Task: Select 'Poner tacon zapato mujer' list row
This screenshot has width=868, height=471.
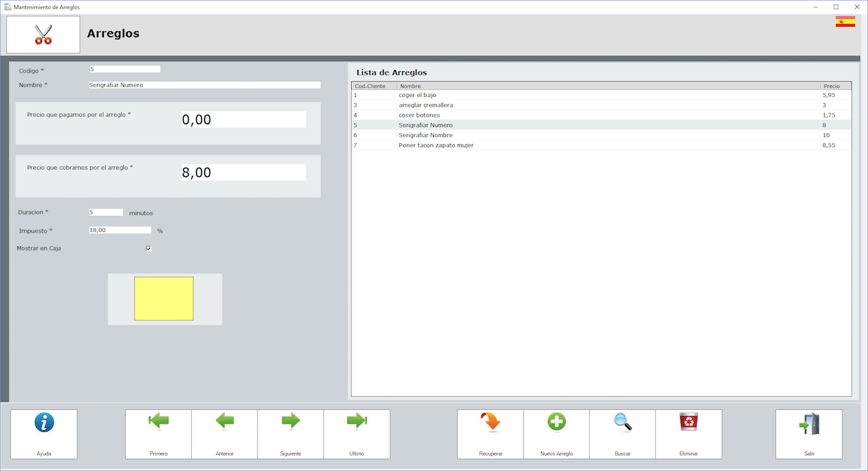Action: pos(436,145)
